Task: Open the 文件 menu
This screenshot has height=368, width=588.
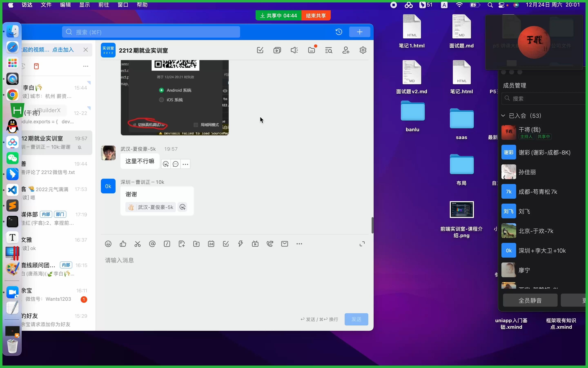Action: [x=46, y=5]
